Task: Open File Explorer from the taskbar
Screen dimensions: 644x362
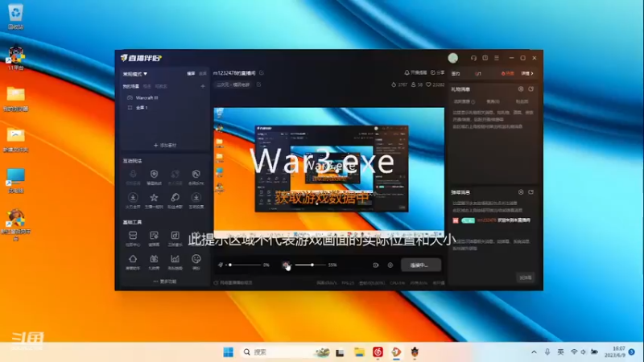Action: (x=359, y=352)
